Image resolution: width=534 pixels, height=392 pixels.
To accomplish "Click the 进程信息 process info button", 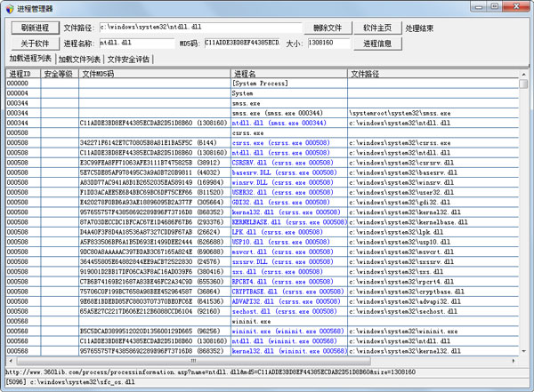I will pos(377,44).
